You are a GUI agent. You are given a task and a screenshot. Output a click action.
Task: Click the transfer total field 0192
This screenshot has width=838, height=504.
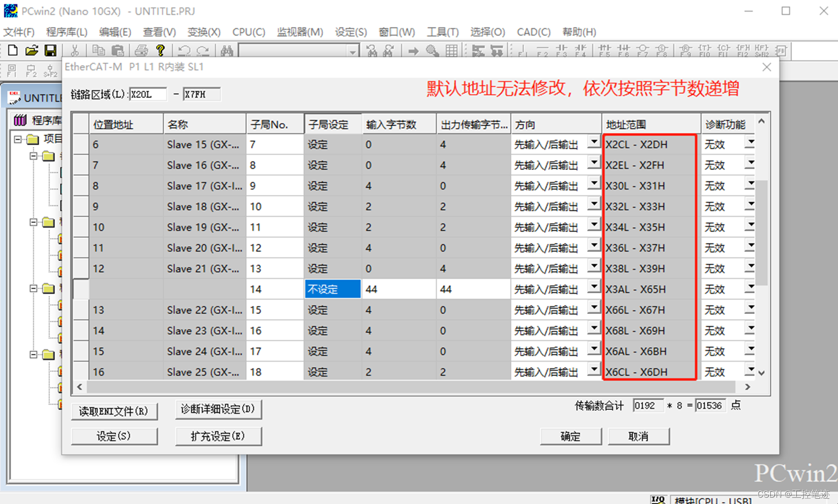click(648, 406)
